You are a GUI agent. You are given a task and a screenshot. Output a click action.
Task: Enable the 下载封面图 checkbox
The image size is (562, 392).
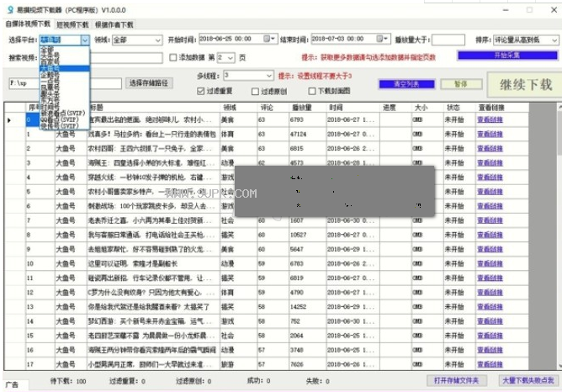pos(312,91)
